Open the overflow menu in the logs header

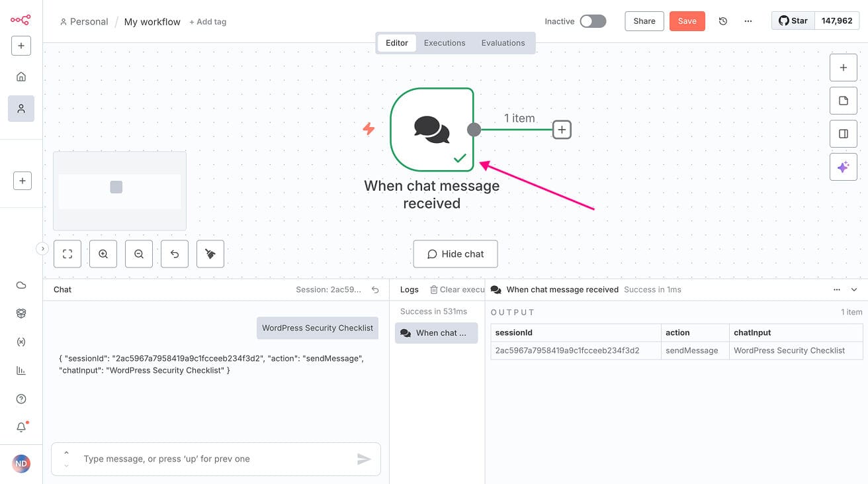pos(836,289)
